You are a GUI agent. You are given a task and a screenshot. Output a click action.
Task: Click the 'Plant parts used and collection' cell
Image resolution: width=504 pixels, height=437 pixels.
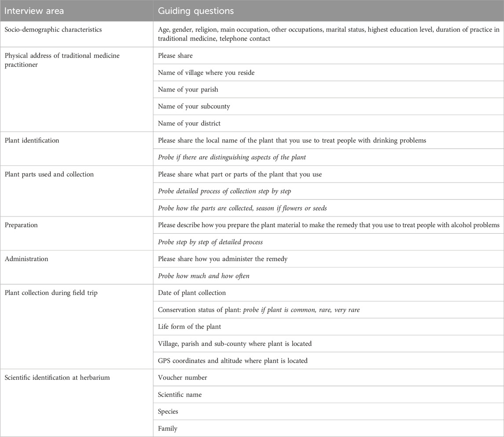point(77,191)
